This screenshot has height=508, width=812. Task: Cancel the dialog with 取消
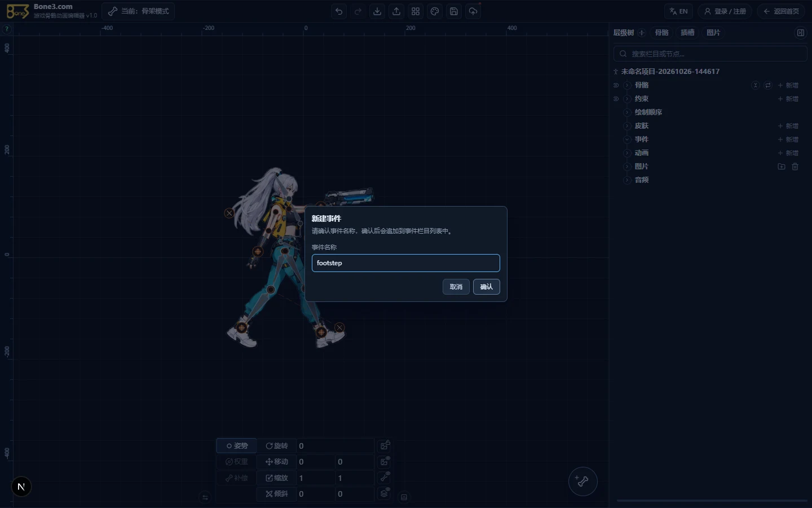point(456,287)
